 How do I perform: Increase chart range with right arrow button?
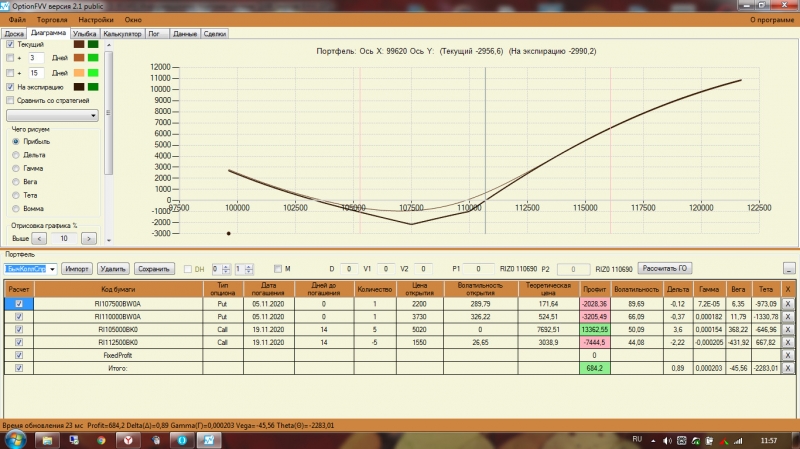(89, 238)
